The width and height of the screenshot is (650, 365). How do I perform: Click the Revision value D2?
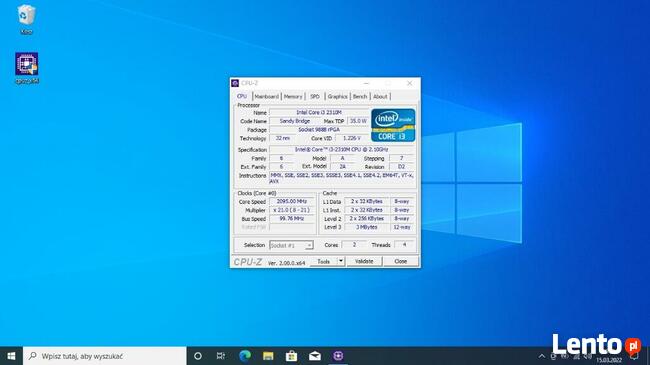coord(401,166)
